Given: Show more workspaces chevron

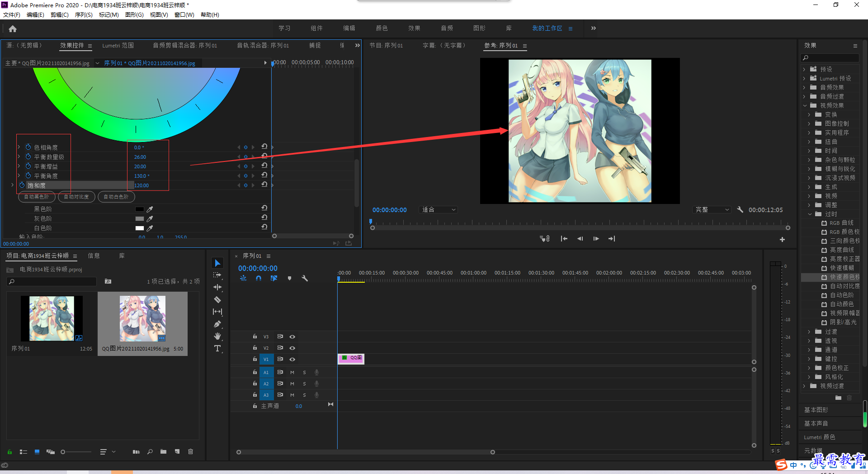Looking at the screenshot, I should pyautogui.click(x=594, y=28).
